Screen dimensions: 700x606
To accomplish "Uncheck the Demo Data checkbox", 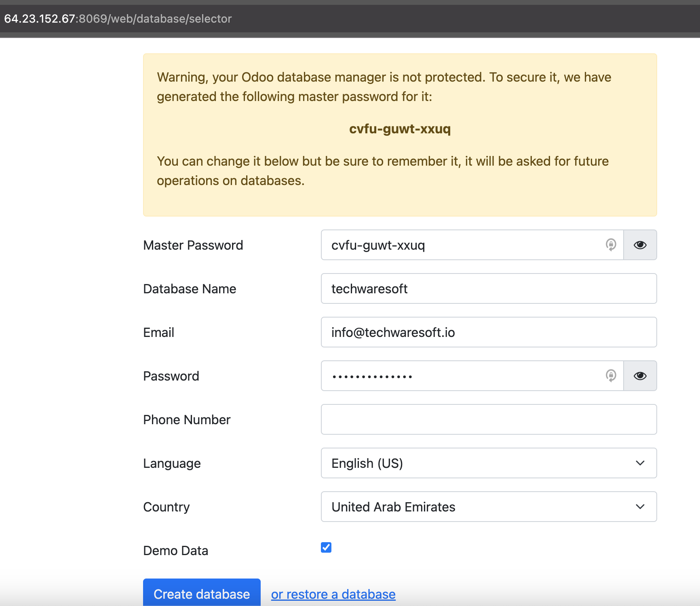I will click(x=326, y=547).
